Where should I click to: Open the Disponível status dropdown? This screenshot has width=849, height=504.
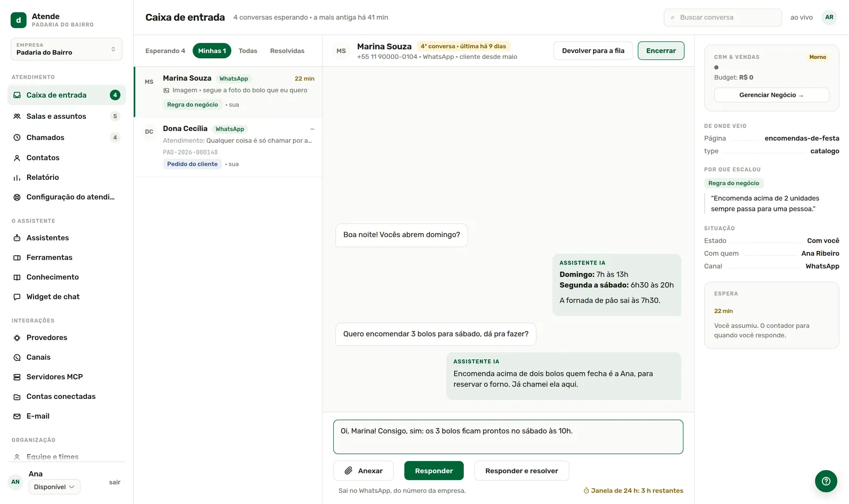54,486
